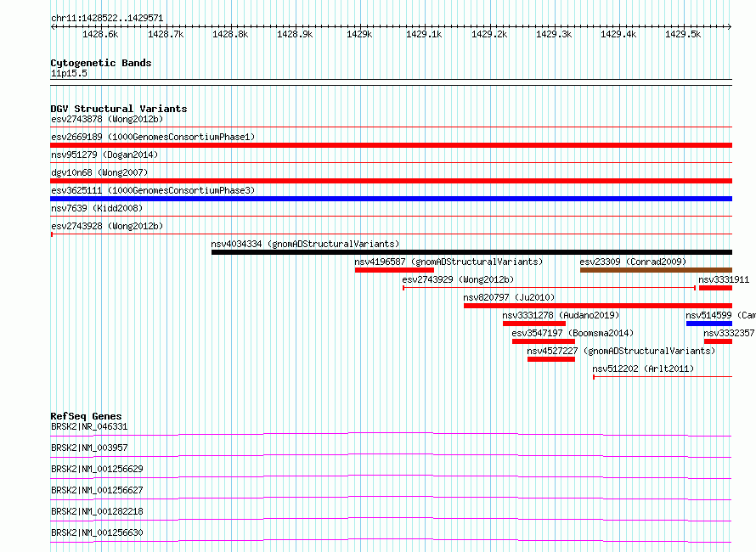Open variant nsv4034334 label
Image resolution: width=756 pixels, height=552 pixels.
coord(305,244)
